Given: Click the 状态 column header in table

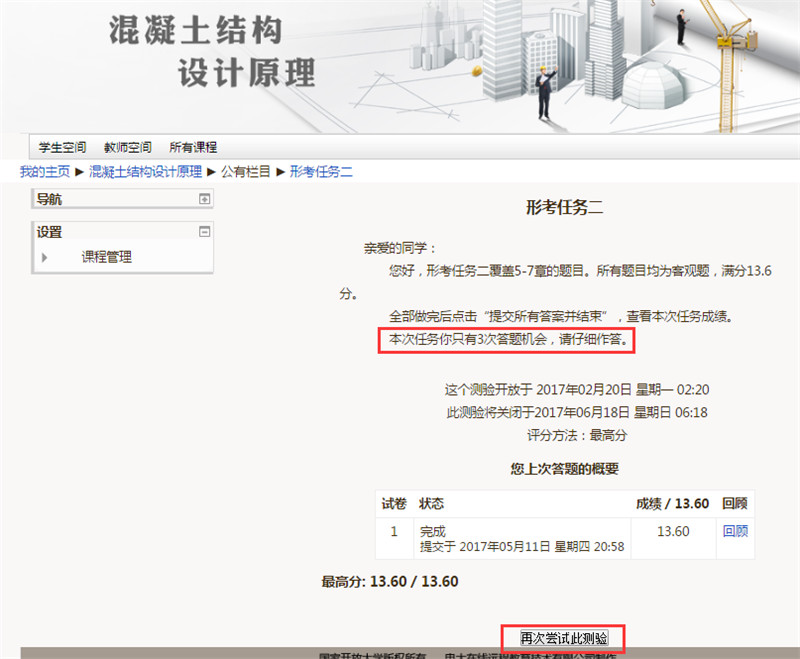Looking at the screenshot, I should [432, 503].
